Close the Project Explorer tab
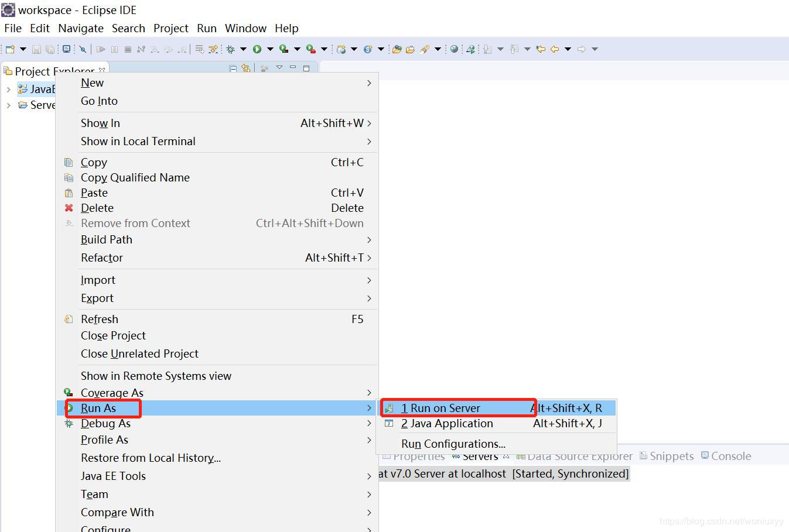The image size is (789, 532). tap(102, 70)
